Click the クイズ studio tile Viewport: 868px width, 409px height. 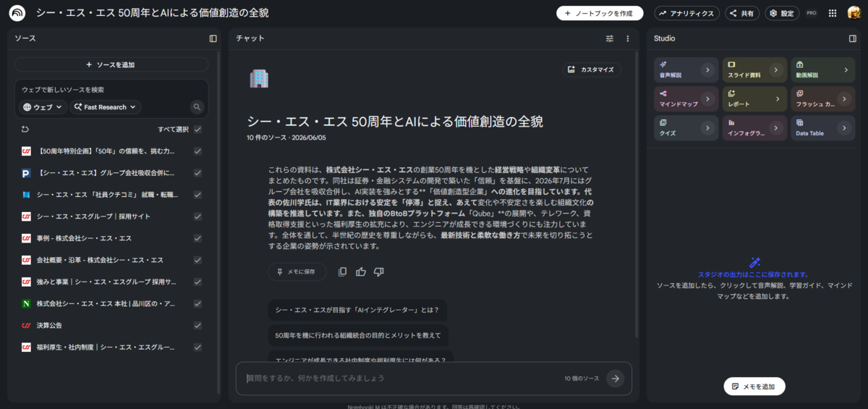coord(686,128)
